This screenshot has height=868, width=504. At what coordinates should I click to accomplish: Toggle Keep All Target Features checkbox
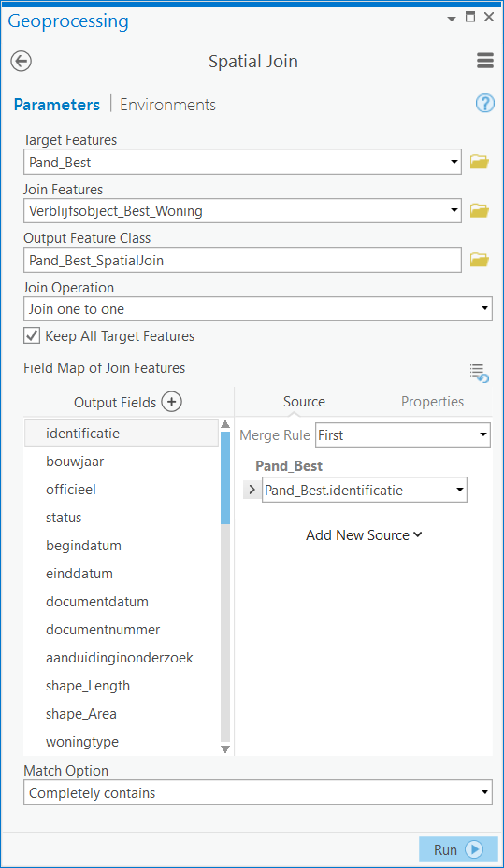tap(32, 336)
